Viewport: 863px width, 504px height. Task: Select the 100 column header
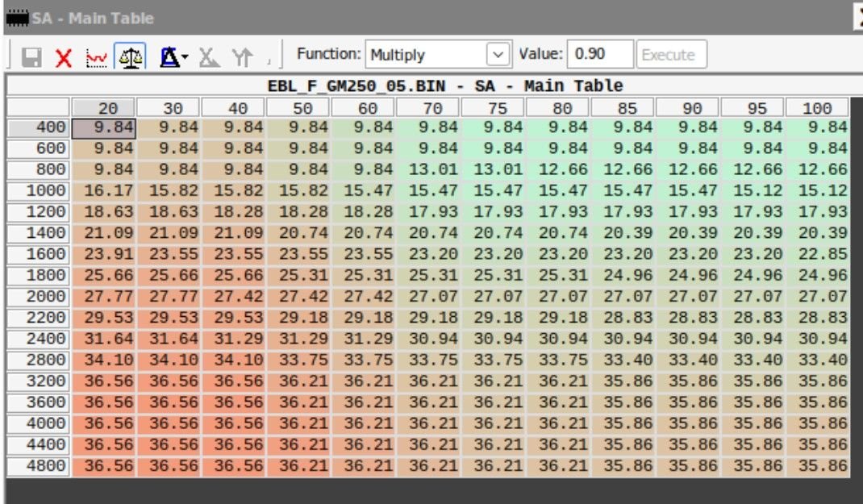pyautogui.click(x=816, y=109)
